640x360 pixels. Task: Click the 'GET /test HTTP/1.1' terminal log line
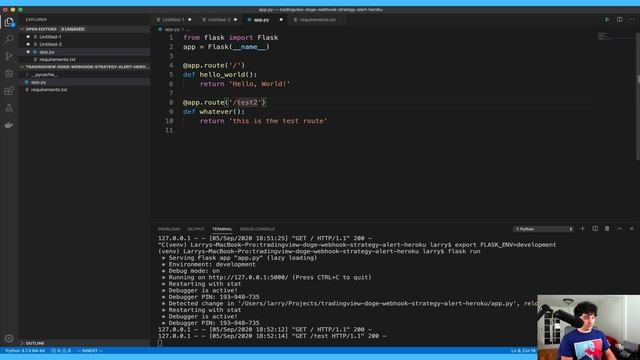tap(272, 336)
